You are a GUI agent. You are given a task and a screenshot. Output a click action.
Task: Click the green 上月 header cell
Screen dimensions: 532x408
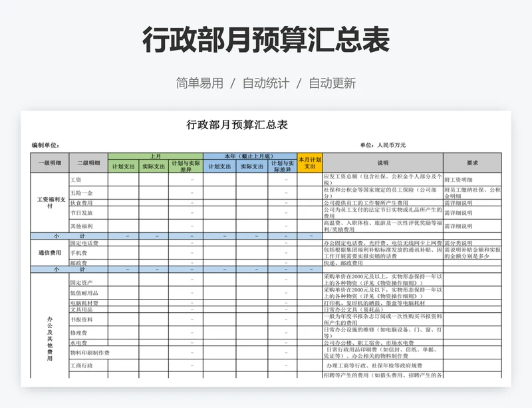(x=155, y=155)
